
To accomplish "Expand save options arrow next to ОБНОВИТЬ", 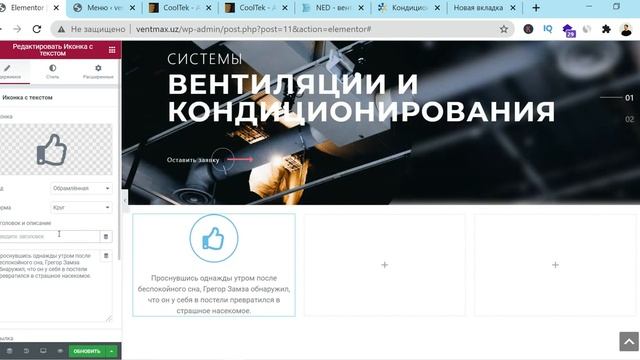I will (x=111, y=351).
